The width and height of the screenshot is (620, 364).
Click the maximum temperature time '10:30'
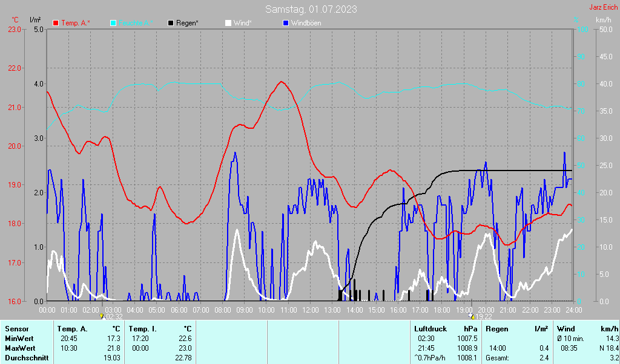(69, 349)
